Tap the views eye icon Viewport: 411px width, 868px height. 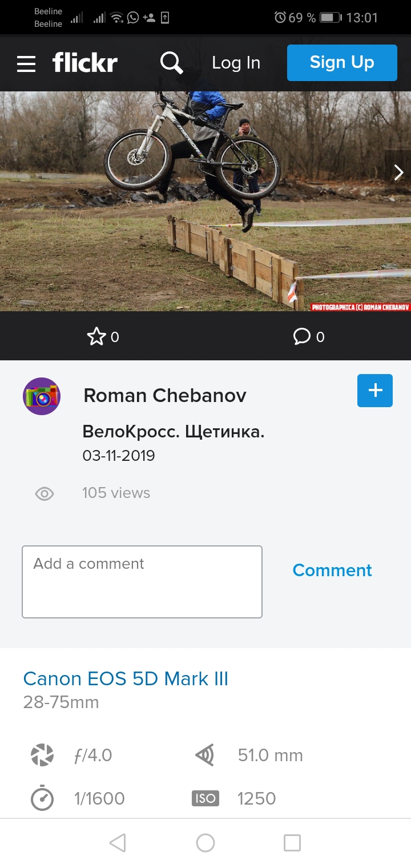[45, 494]
